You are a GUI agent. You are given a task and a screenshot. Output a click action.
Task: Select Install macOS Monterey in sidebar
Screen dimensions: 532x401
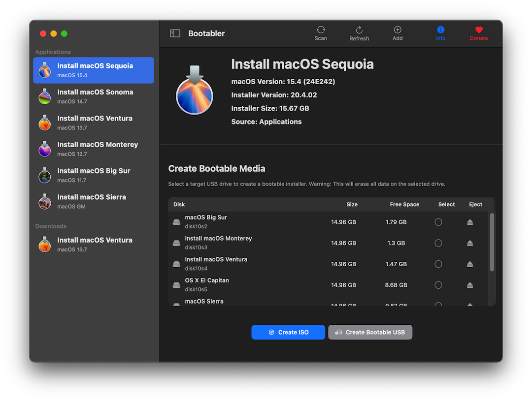pyautogui.click(x=94, y=149)
